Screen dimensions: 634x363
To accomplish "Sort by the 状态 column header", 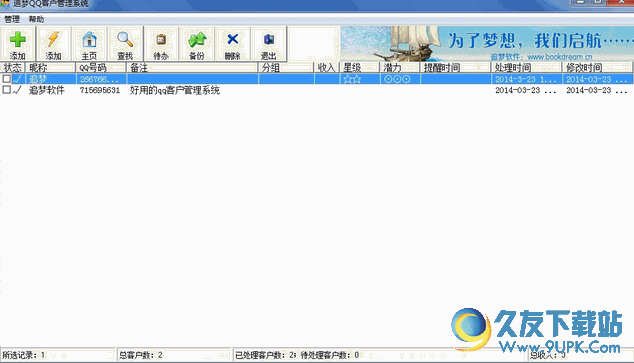I will point(13,68).
